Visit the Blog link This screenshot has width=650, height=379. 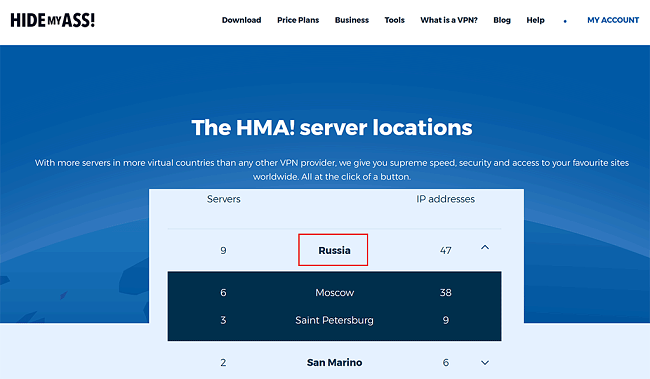502,20
